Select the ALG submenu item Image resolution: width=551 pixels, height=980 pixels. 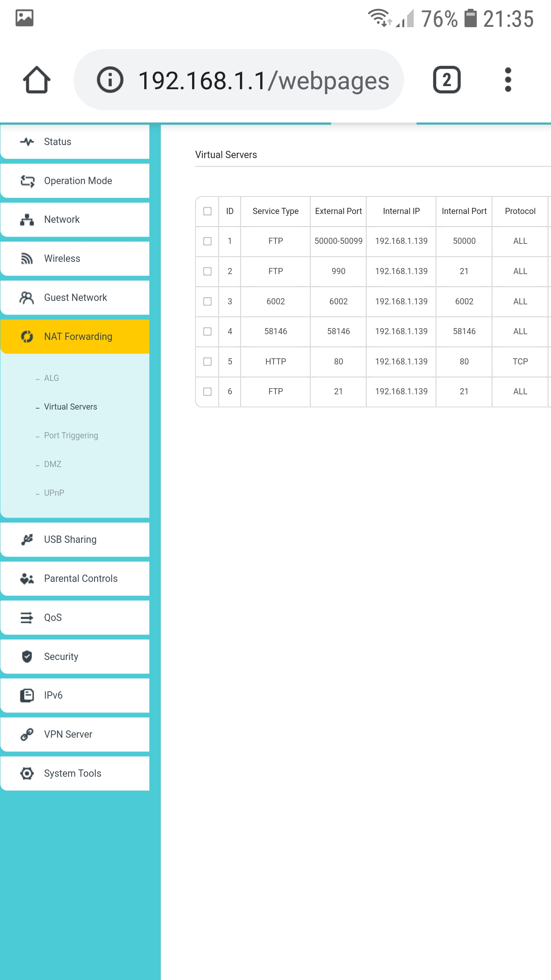coord(51,378)
